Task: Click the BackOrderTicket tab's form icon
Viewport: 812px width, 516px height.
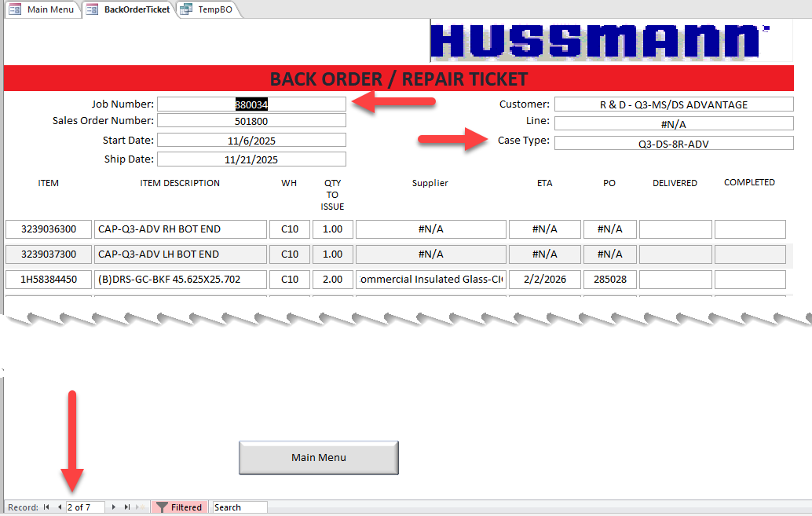Action: click(92, 9)
